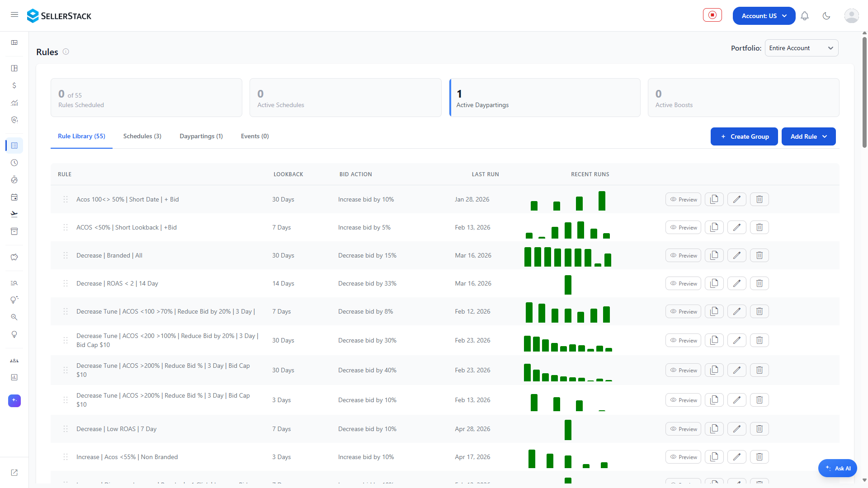
Task: Click the SellerStack logo
Action: (x=59, y=16)
